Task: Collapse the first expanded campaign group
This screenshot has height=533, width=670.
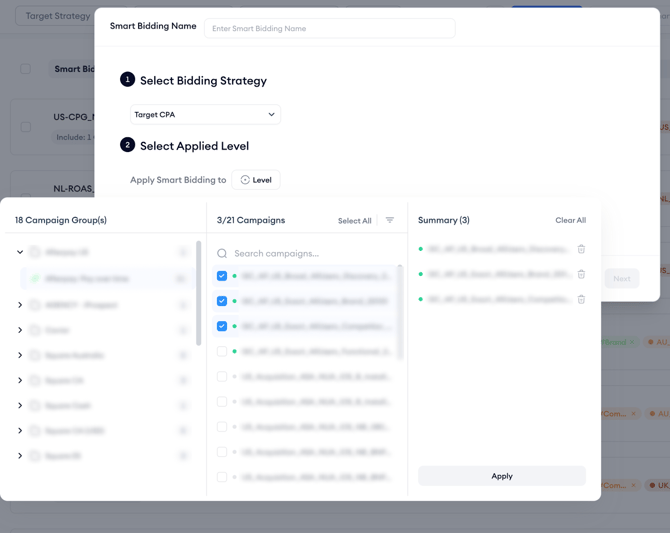Action: click(20, 253)
